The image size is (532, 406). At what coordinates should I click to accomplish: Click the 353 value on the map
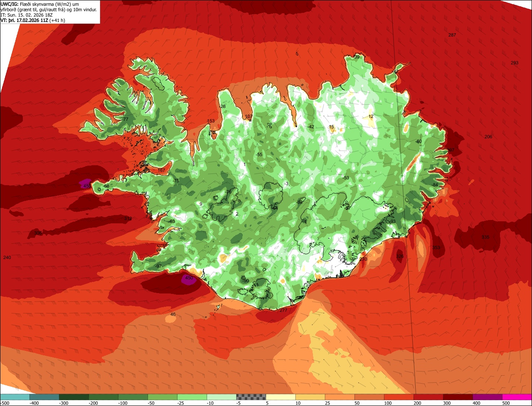(x=436, y=247)
